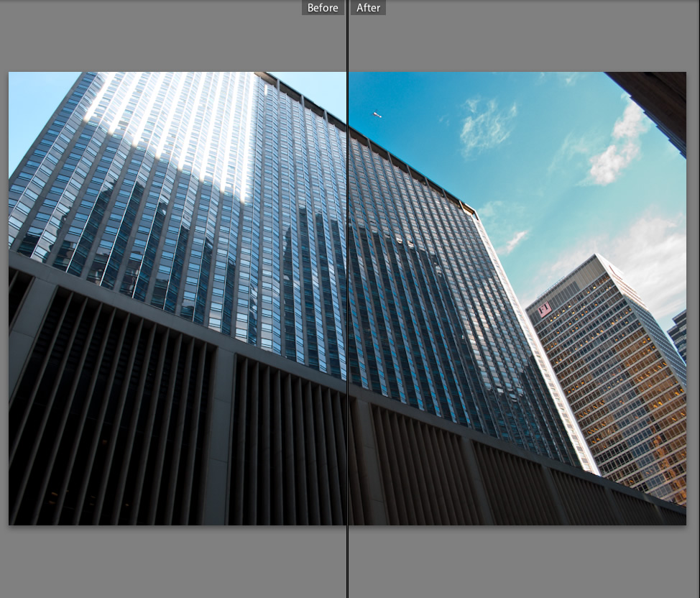Click the rooftop corner of the tall After tower
Image resolution: width=700 pixels, height=598 pixels.
[x=470, y=209]
